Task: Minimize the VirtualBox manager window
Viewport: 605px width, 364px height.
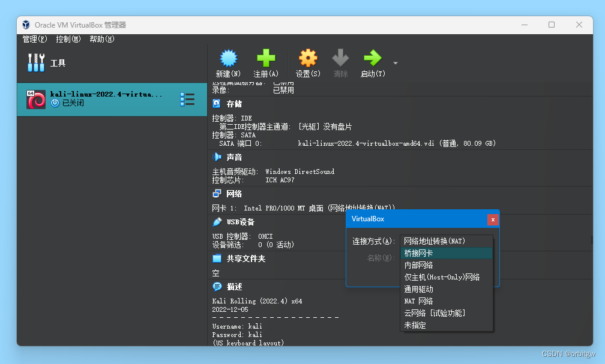Action: pos(525,25)
